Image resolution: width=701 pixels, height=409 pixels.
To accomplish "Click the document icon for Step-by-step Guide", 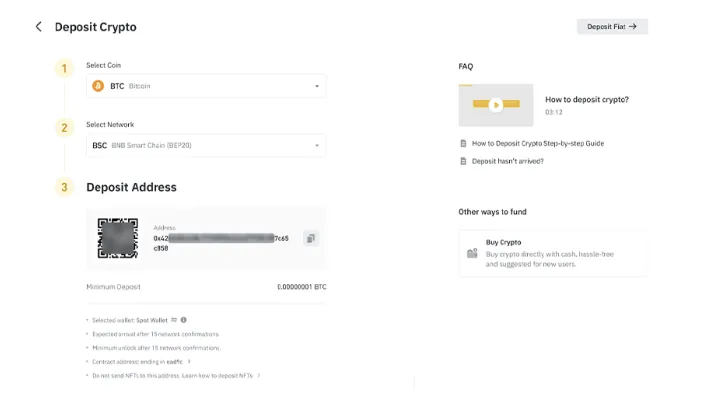I will pyautogui.click(x=463, y=143).
